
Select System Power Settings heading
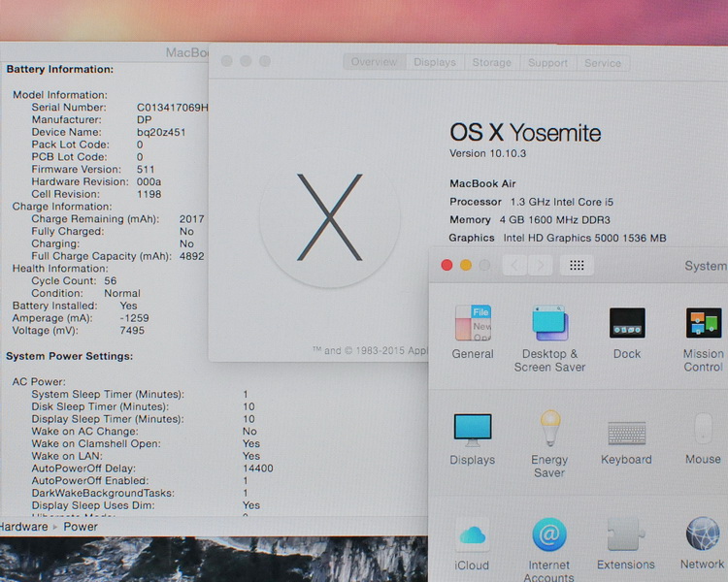(69, 356)
